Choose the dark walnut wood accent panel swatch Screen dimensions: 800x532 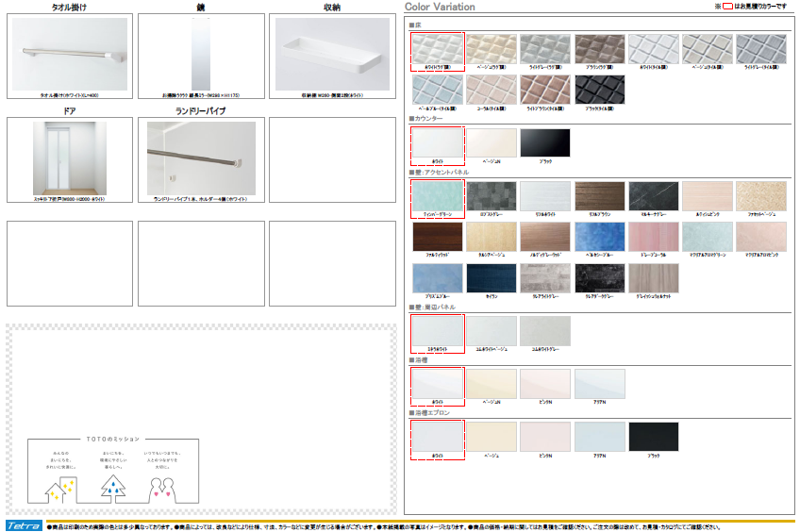[437, 238]
